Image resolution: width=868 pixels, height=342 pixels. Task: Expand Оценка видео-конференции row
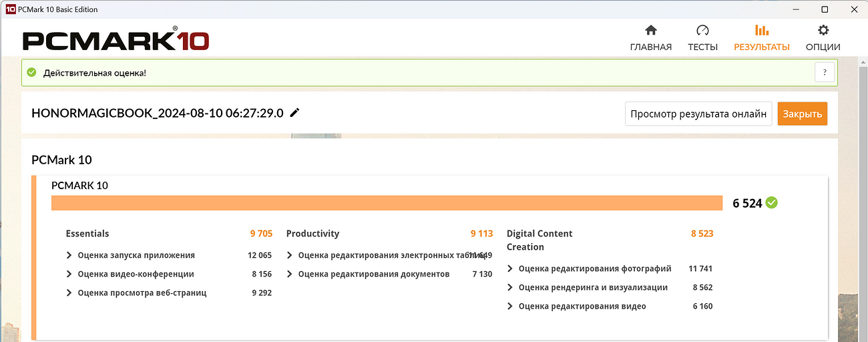coord(69,274)
